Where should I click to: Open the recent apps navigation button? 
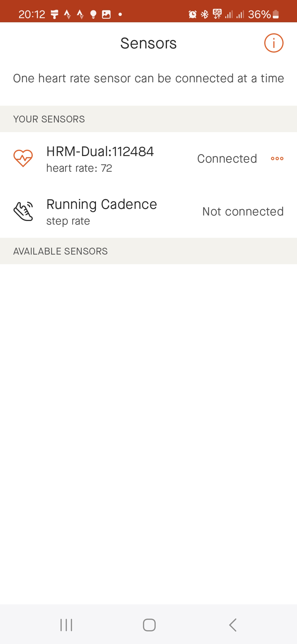click(66, 625)
